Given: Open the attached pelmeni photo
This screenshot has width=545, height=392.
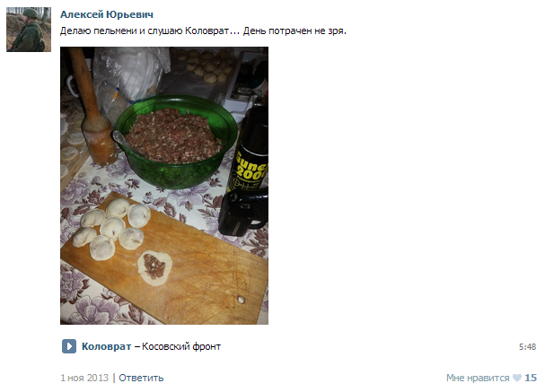Looking at the screenshot, I should tap(164, 186).
